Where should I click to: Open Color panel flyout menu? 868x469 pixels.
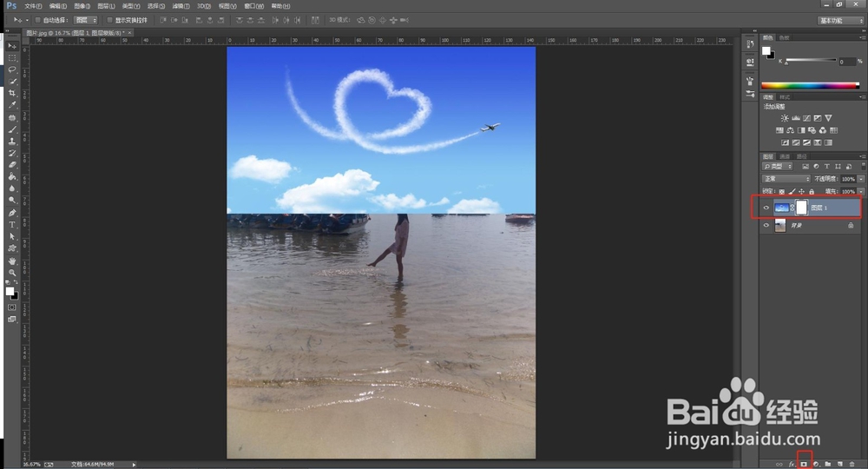tap(863, 37)
